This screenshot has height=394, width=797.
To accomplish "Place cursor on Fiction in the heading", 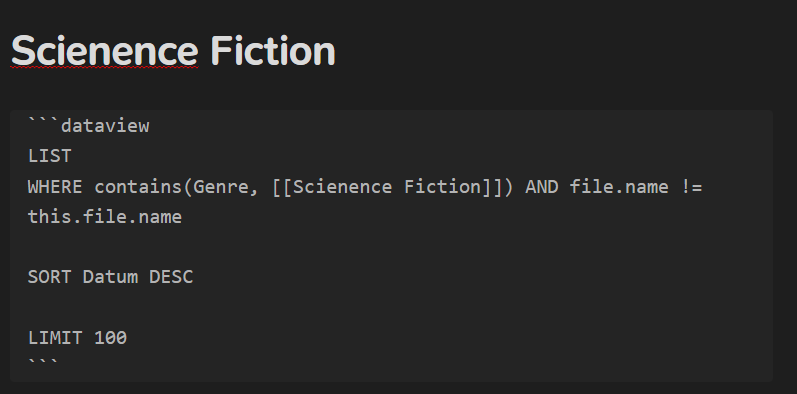I will (x=273, y=51).
